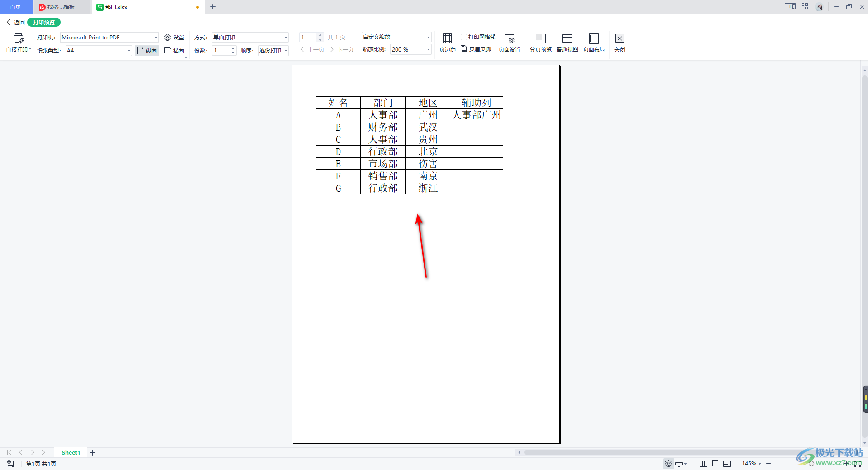Select the print preview (打印预览) tab
This screenshot has height=470, width=868.
44,22
